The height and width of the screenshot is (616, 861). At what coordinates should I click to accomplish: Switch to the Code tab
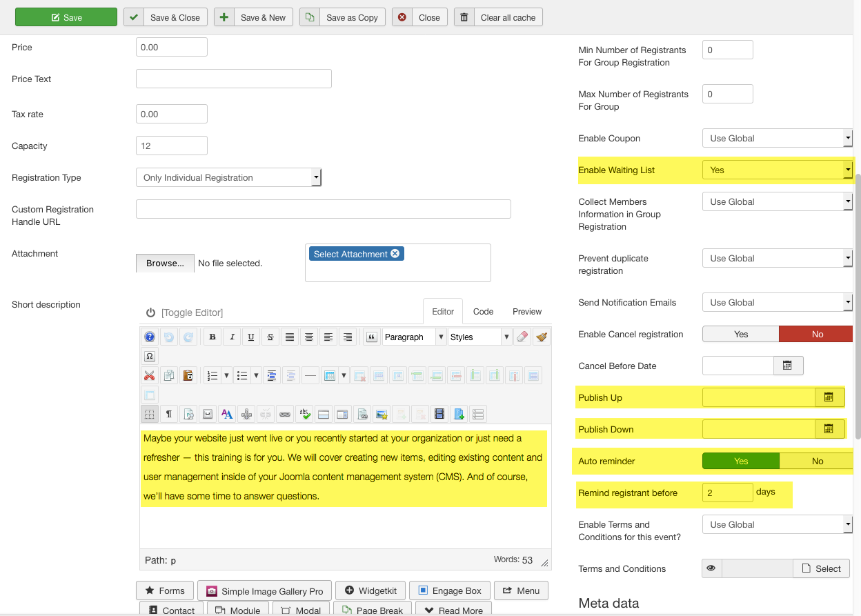coord(483,312)
